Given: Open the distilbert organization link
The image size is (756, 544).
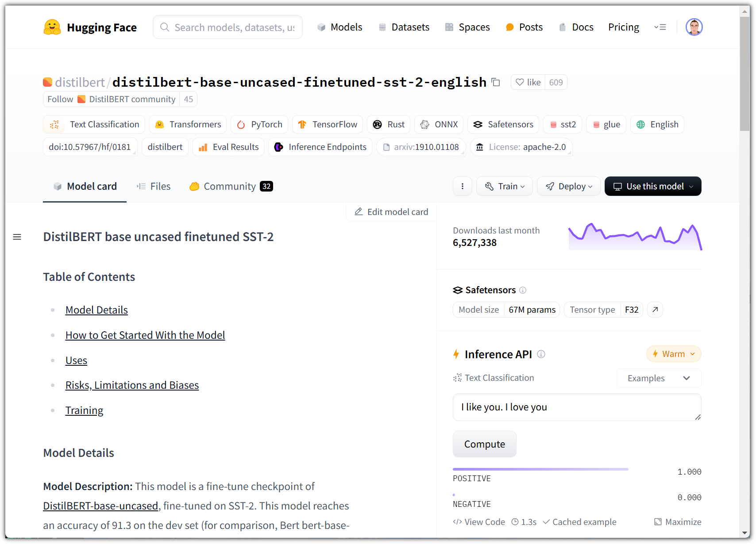Looking at the screenshot, I should [80, 82].
